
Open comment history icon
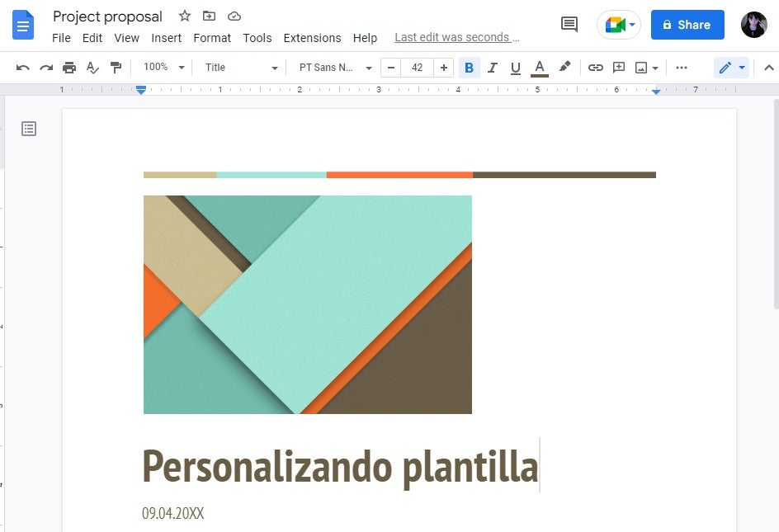pyautogui.click(x=569, y=25)
